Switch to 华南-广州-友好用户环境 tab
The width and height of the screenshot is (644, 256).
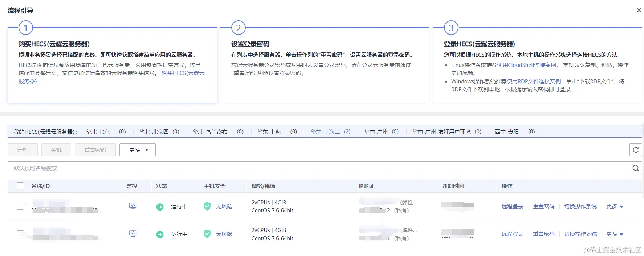point(447,132)
